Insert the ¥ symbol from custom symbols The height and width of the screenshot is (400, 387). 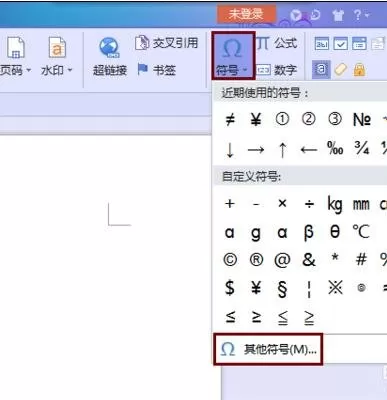256,288
